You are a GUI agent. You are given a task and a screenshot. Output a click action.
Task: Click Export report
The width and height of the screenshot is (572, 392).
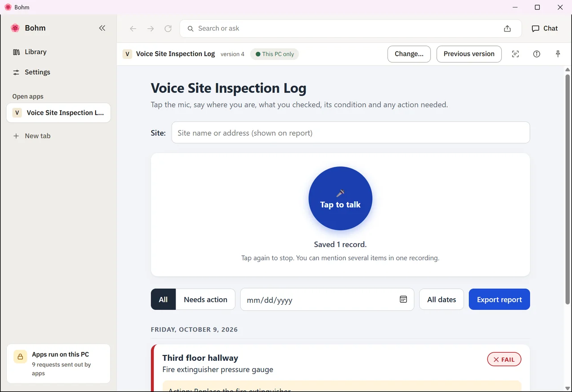(499, 300)
